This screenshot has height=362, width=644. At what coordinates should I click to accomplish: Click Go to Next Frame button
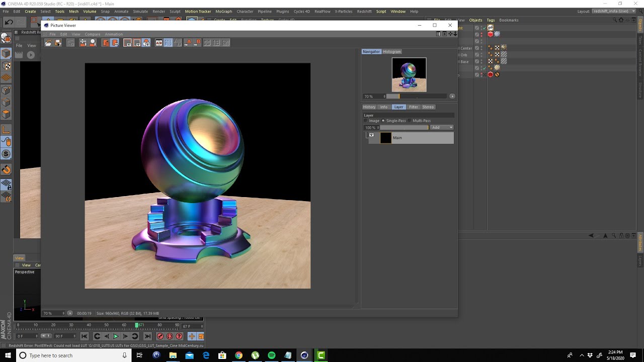pos(125,336)
